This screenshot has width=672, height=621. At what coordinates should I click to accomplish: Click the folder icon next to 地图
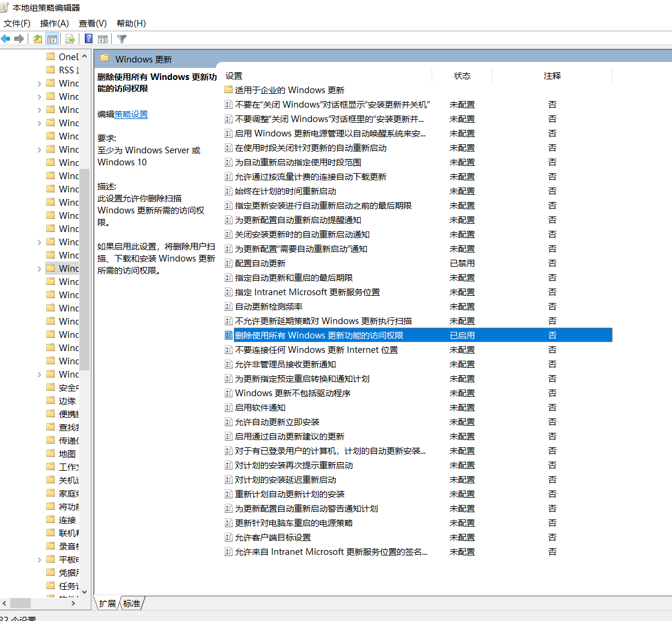pos(50,453)
